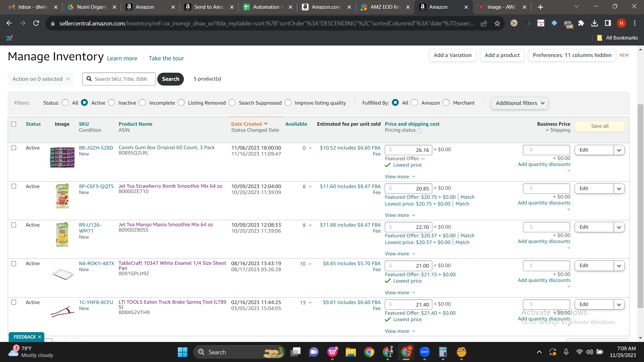Click the Pricing status info icon
Viewport: 644px width, 362px height.
[419, 131]
